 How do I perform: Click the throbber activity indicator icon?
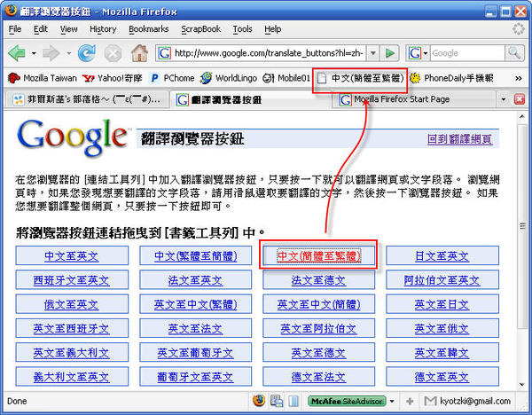pos(518,29)
